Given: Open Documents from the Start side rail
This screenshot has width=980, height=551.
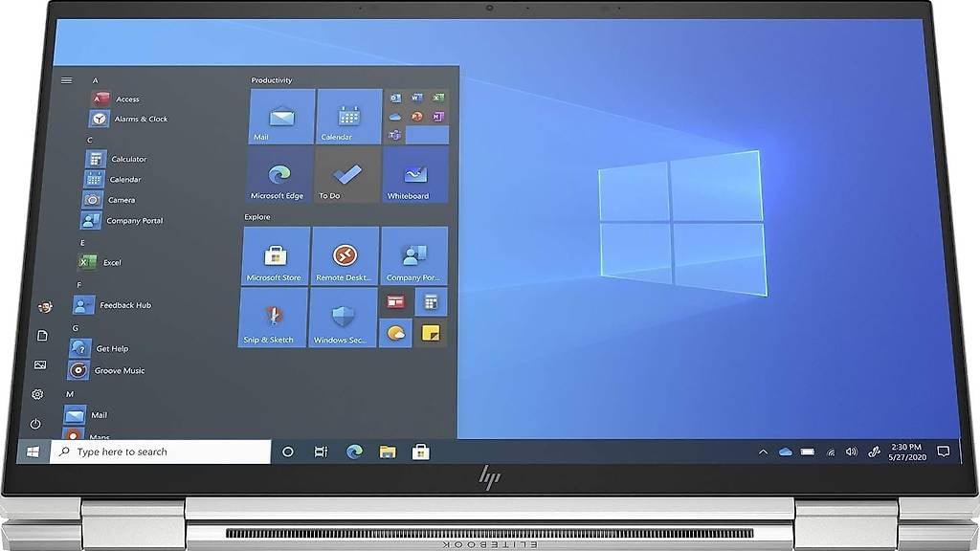Looking at the screenshot, I should click(42, 336).
